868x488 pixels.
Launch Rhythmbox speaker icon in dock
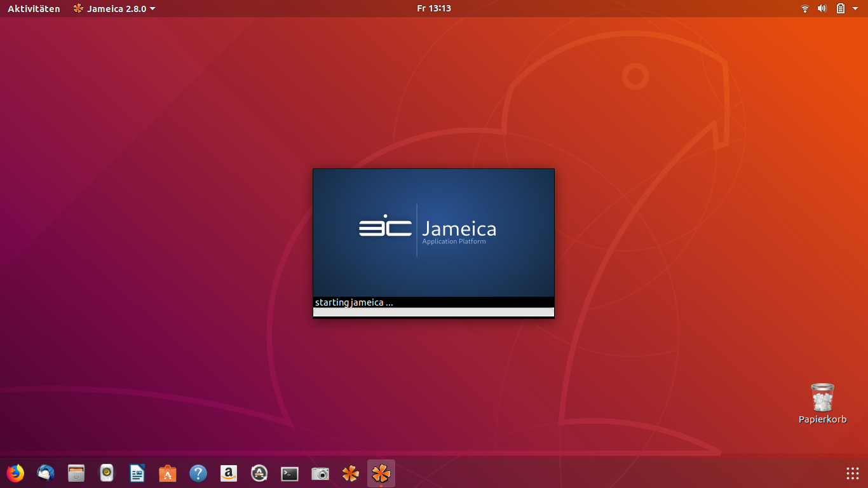click(x=107, y=473)
